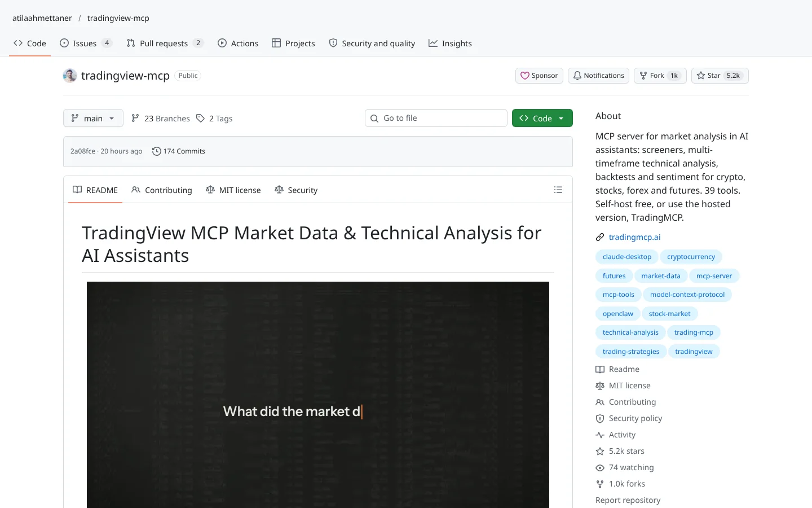Click the futures topic tag

(x=614, y=276)
